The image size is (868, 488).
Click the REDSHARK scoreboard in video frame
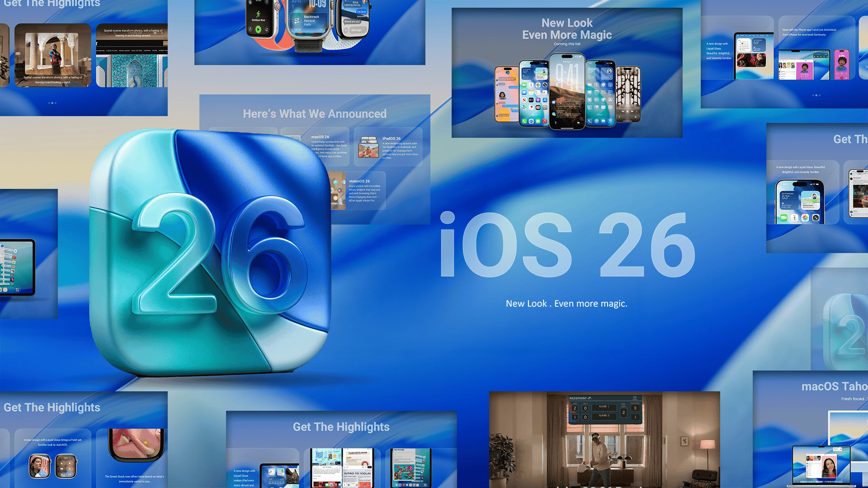tap(604, 410)
